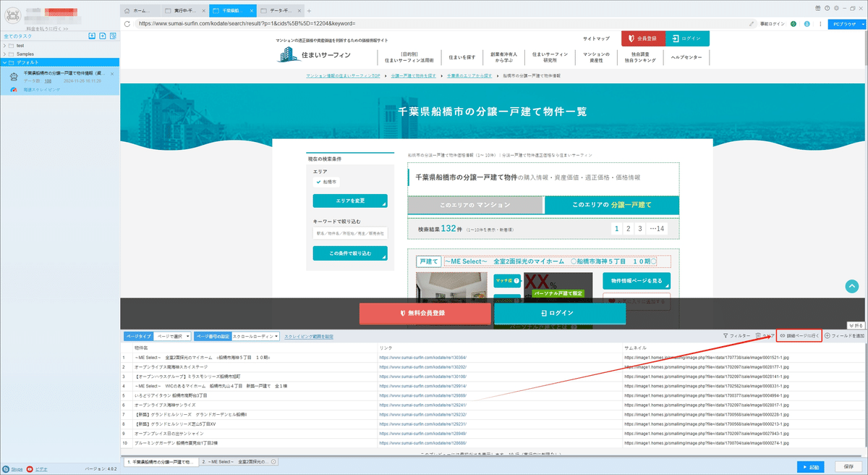
Task: Click the サイトマップ link
Action: (595, 38)
